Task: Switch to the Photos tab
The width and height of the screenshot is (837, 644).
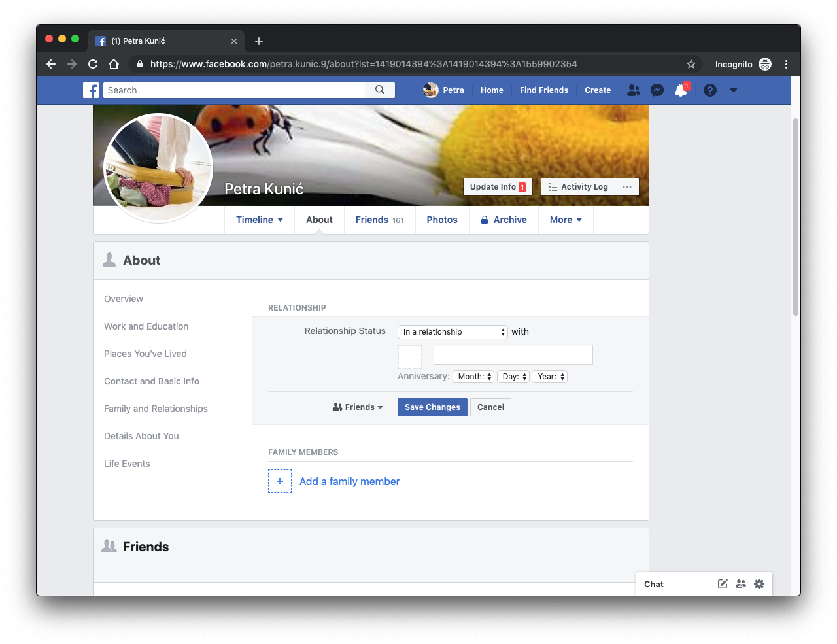Action: 442,220
